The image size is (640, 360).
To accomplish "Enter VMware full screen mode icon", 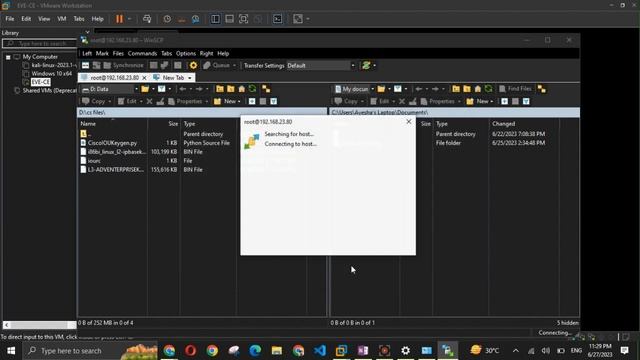I will pos(244,19).
